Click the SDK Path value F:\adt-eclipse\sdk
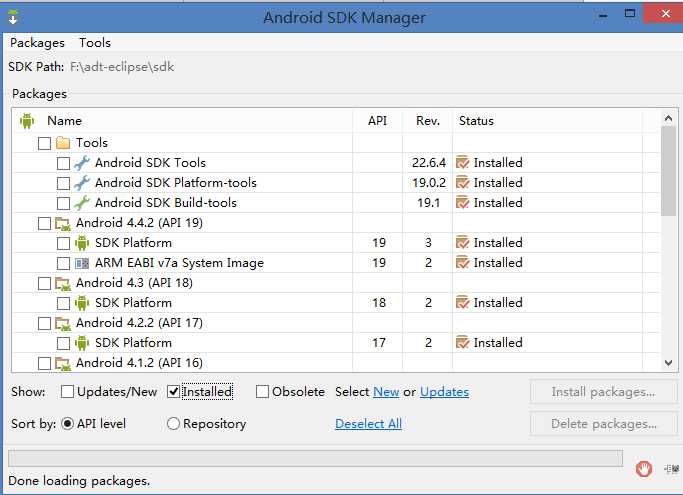The image size is (683, 495). [122, 67]
